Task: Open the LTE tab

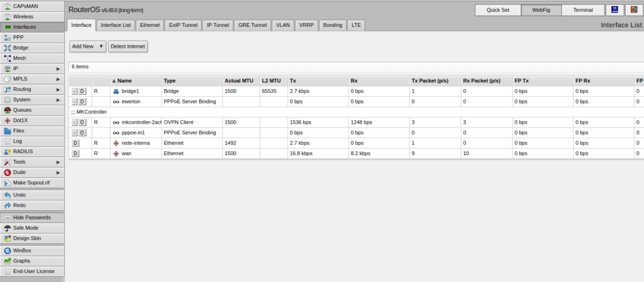Action: tap(356, 25)
